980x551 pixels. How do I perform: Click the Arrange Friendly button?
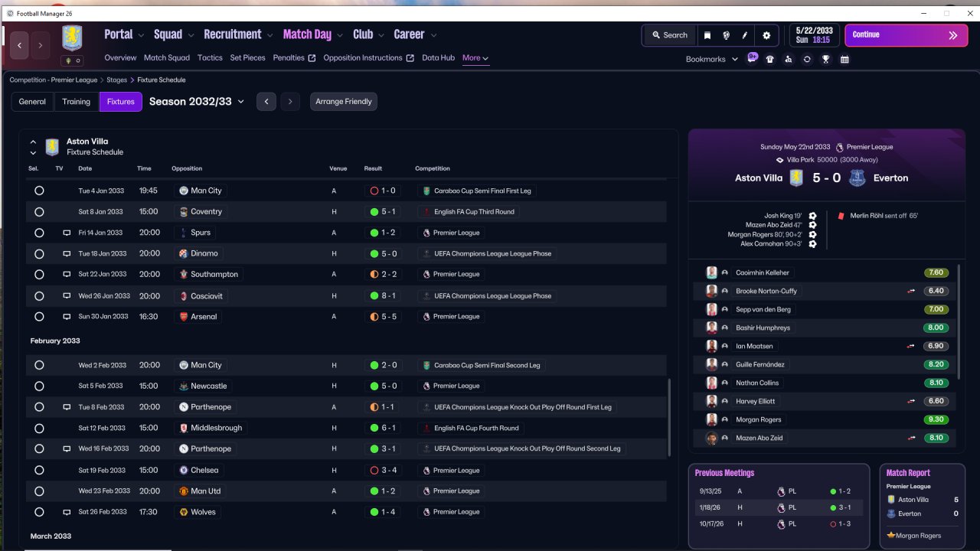click(344, 102)
